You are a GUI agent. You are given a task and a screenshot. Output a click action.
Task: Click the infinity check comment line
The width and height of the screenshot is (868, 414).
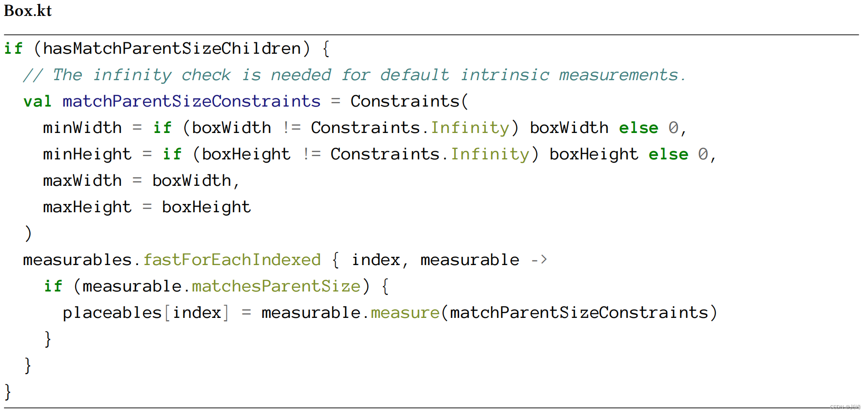tap(354, 75)
